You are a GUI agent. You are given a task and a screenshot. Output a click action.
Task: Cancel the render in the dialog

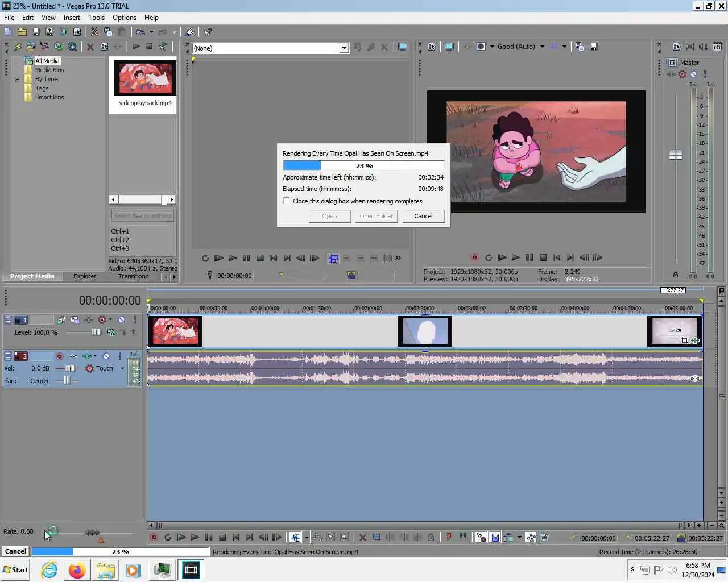coord(423,216)
